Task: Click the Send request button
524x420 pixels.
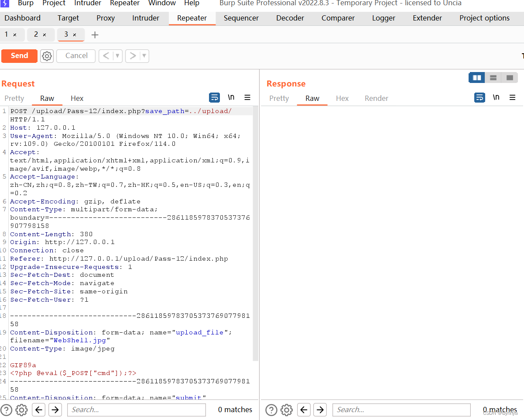Action: [x=19, y=56]
